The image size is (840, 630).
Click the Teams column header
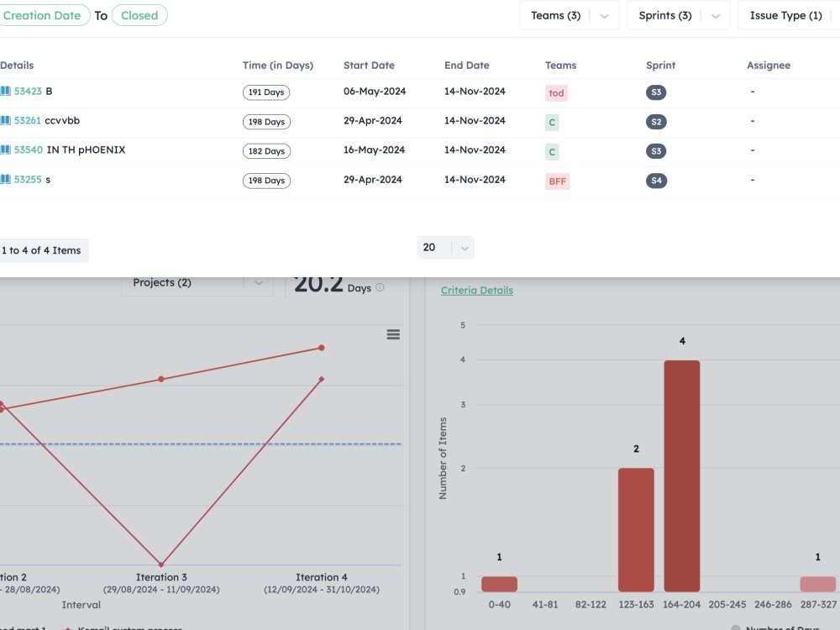(560, 66)
